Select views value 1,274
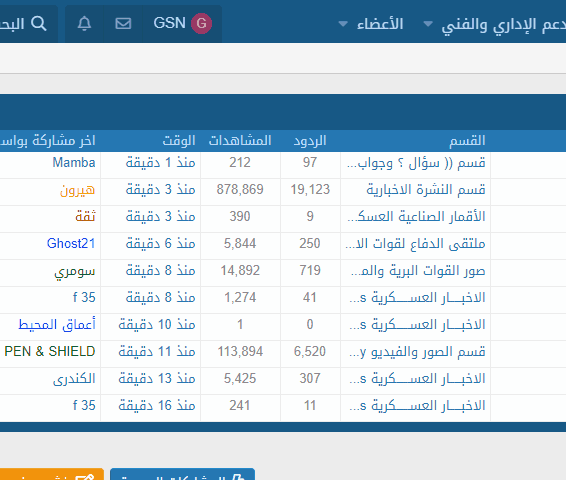This screenshot has height=480, width=566. click(240, 298)
